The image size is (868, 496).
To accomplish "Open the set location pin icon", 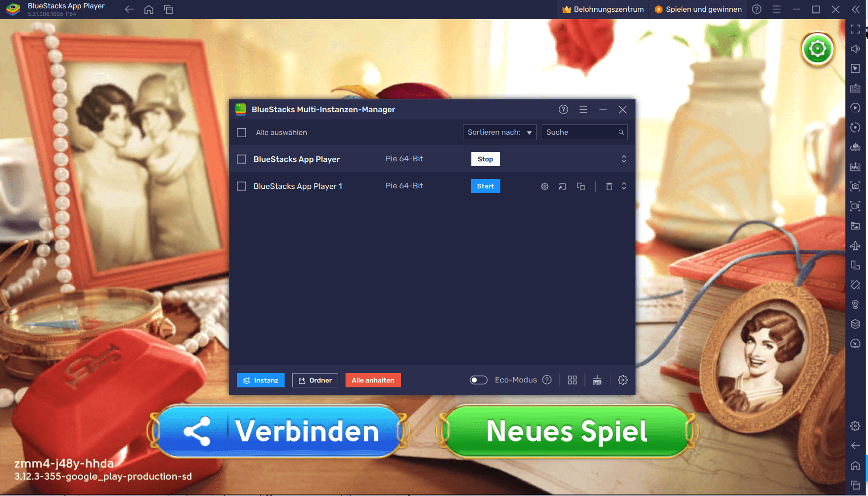I will click(x=855, y=304).
